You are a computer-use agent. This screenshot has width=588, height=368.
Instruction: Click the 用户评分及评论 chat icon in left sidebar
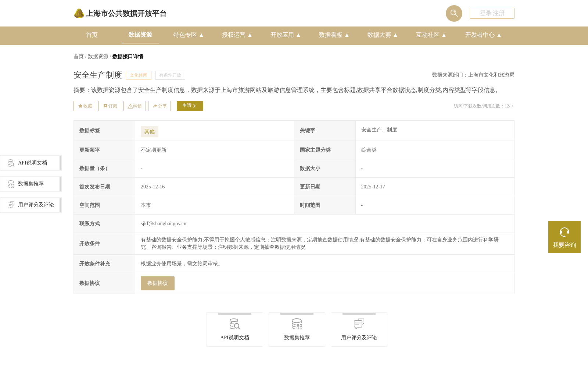pos(11,205)
